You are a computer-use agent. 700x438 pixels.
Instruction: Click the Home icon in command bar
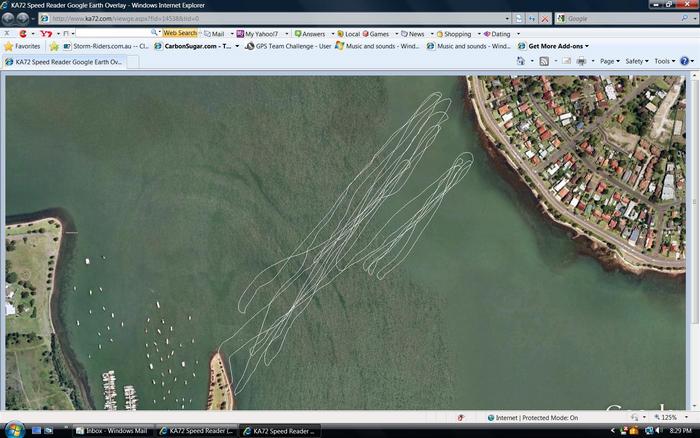[521, 61]
